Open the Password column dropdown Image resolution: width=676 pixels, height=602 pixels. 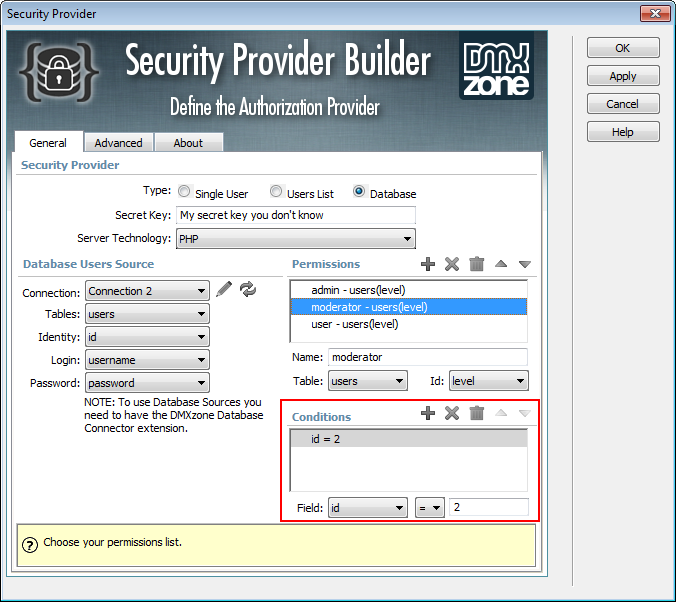pyautogui.click(x=147, y=383)
